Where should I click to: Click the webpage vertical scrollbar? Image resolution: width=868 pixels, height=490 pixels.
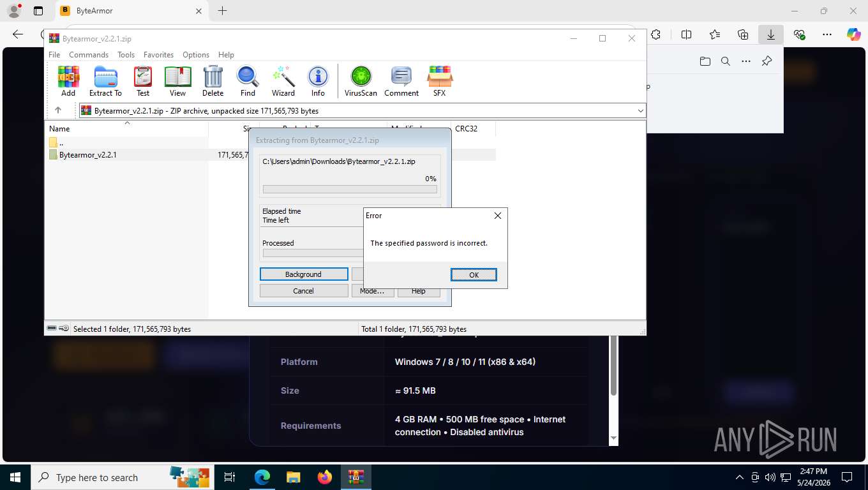pos(613,365)
